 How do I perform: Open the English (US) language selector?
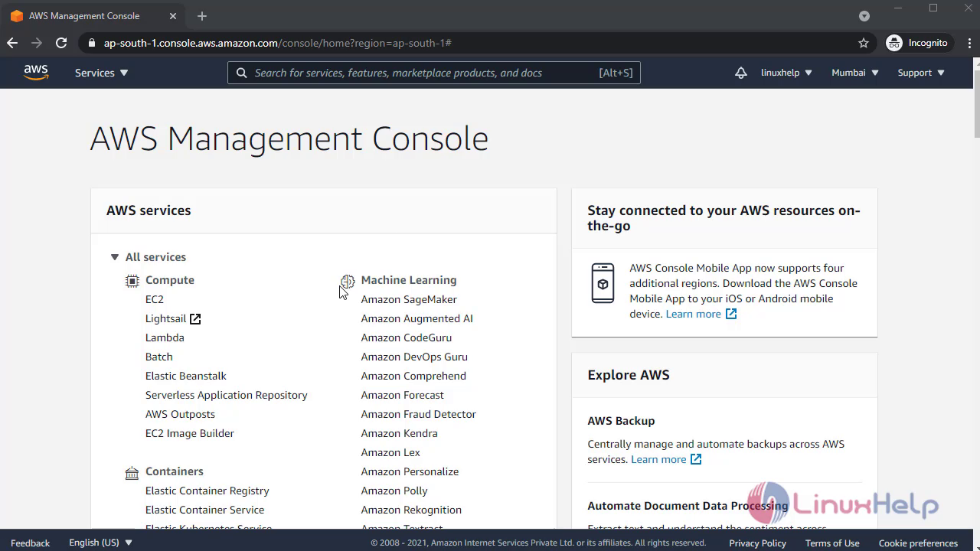click(x=101, y=543)
